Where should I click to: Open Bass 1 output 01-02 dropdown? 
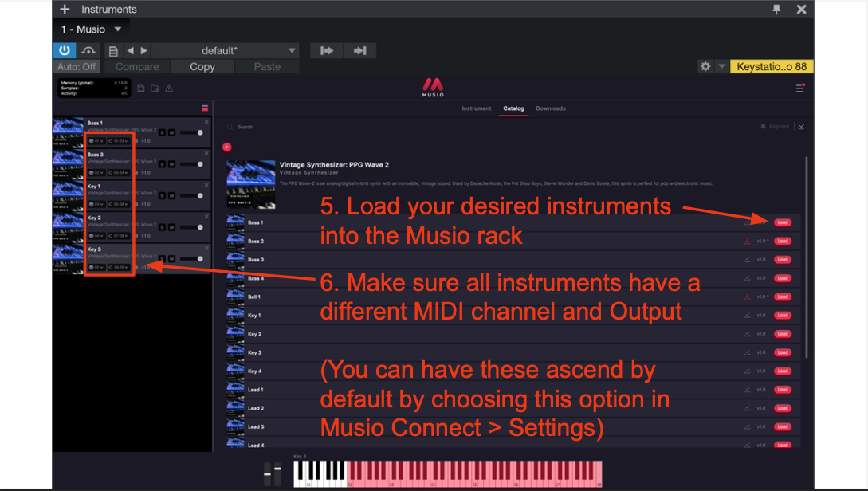(119, 141)
